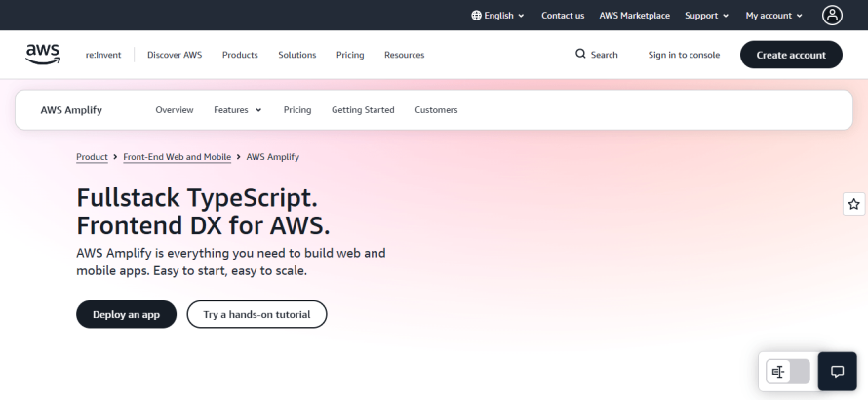
Task: Select the Overview tab in Amplify nav
Action: click(x=175, y=110)
